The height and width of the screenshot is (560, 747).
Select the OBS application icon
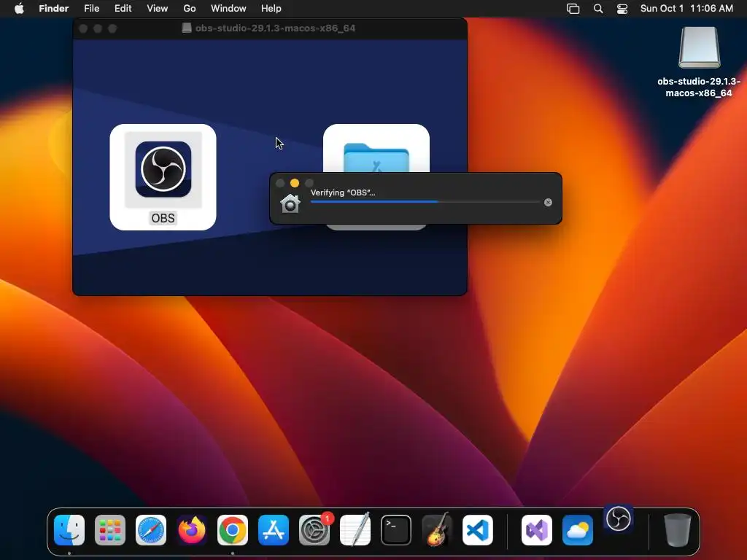click(163, 169)
